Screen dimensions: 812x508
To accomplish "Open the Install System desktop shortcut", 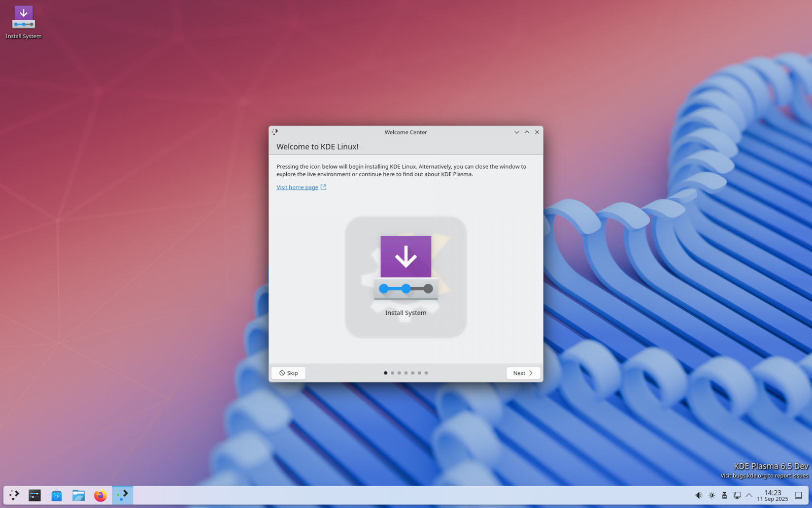I will (23, 23).
